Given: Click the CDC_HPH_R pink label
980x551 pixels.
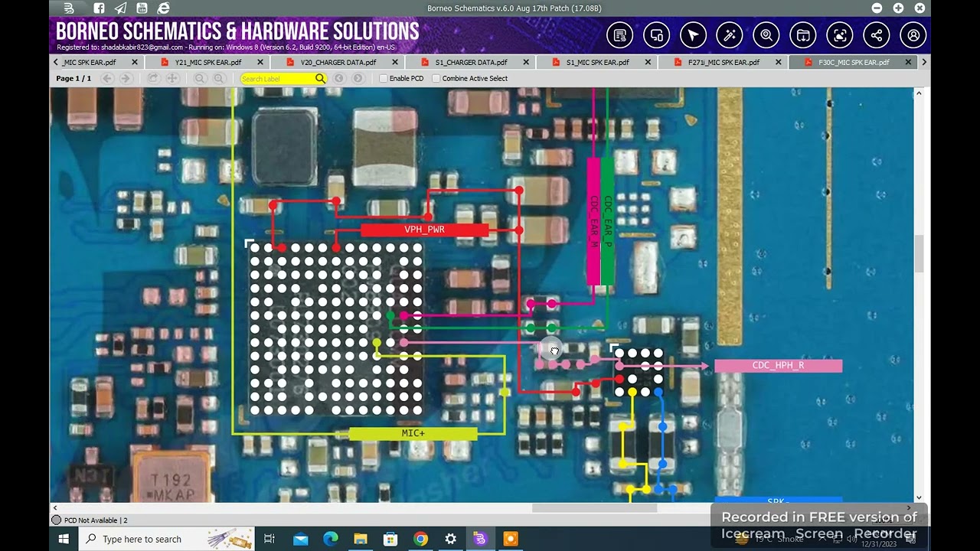Looking at the screenshot, I should tap(778, 366).
